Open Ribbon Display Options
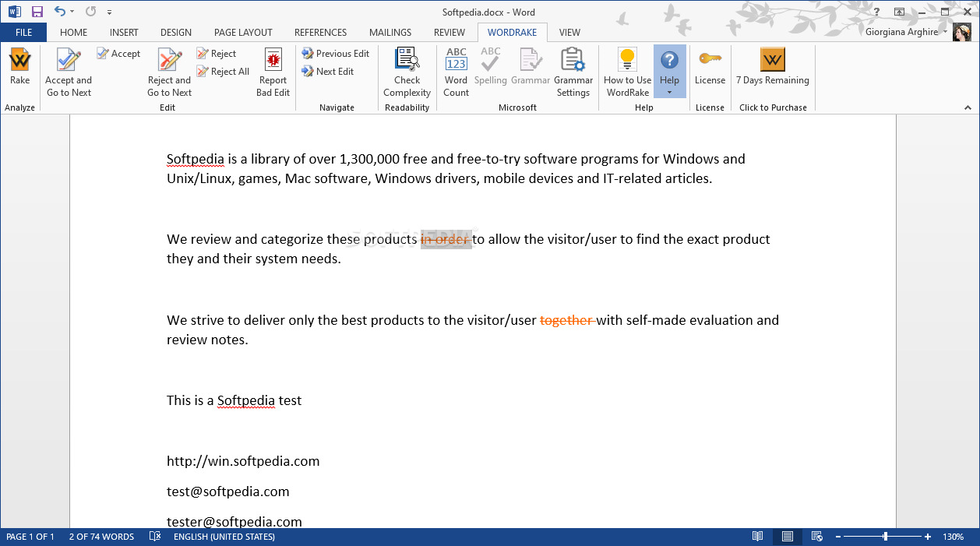980x546 pixels. point(900,12)
